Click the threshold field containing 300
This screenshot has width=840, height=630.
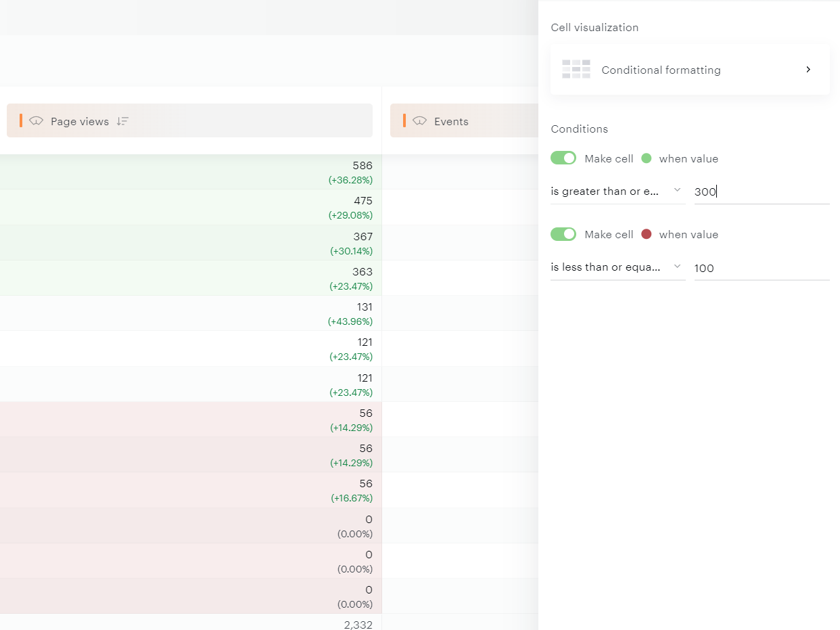point(761,192)
